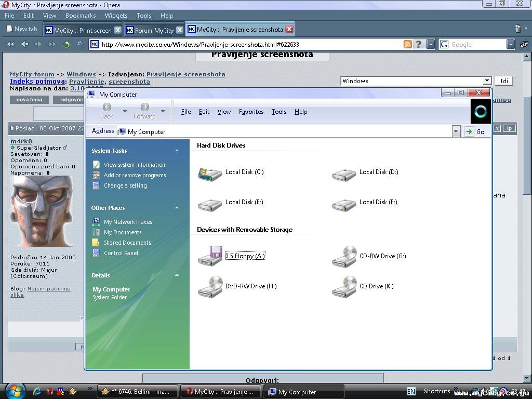The image size is (532, 399).
Task: Collapse the Details panel
Action: 177,275
